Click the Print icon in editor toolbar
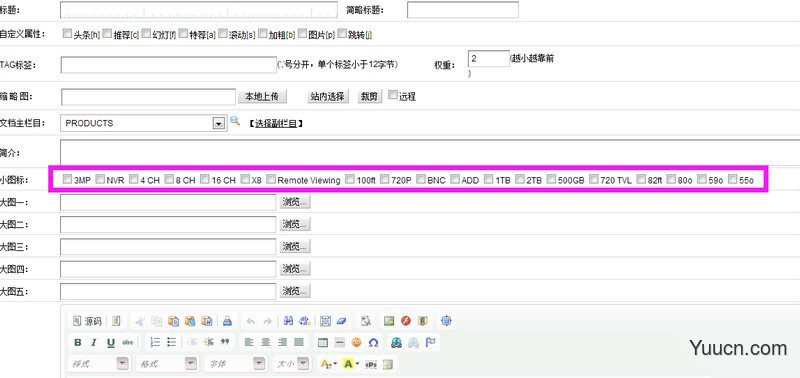The image size is (800, 378). (x=228, y=321)
